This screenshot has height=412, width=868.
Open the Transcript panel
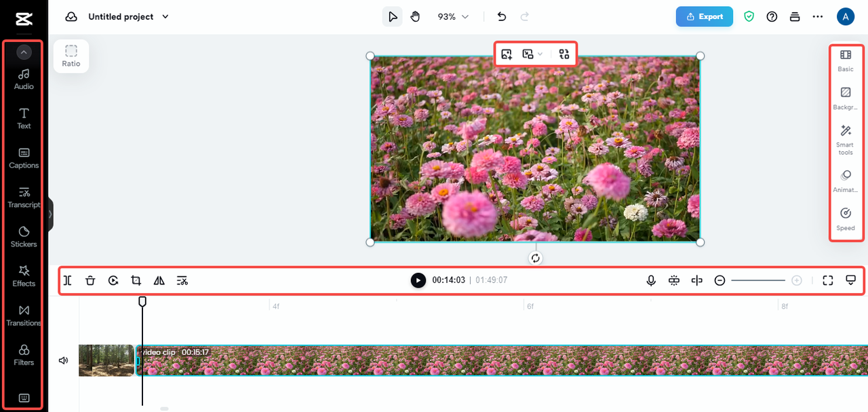click(24, 197)
